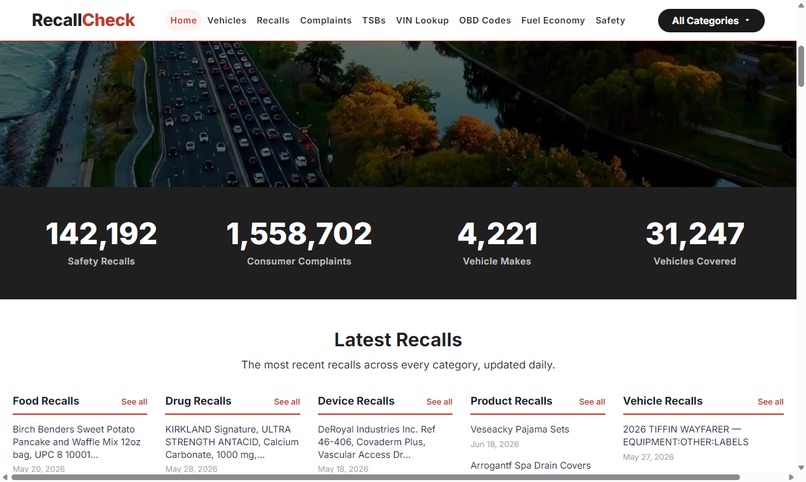The image size is (806, 482).
Task: Open the TSBs nav item
Action: (374, 21)
